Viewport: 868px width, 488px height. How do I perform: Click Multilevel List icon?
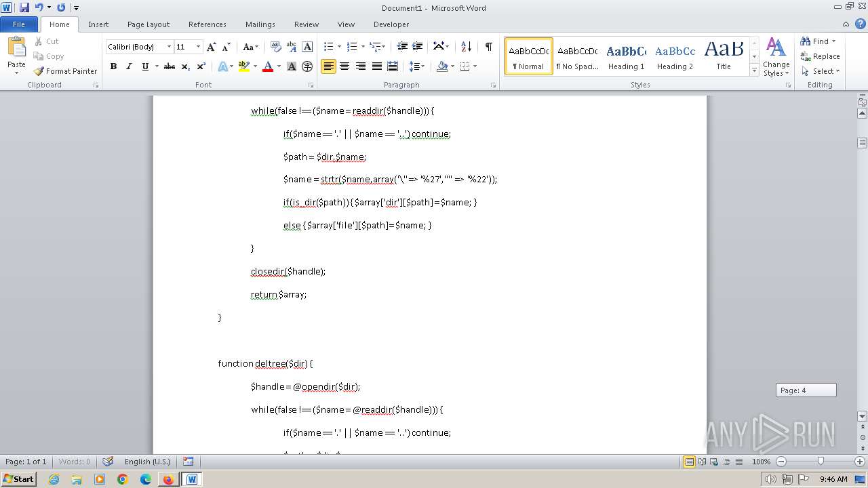375,47
